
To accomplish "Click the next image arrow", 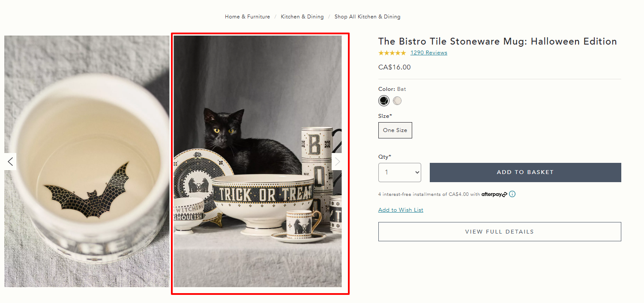I will tap(337, 162).
